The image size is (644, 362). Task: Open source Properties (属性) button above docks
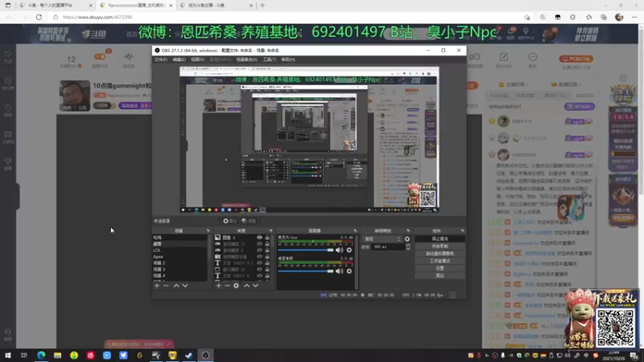(229, 221)
